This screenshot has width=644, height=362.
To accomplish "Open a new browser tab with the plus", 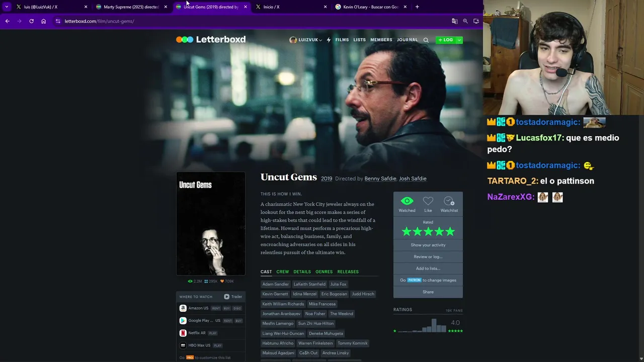I will click(x=417, y=7).
